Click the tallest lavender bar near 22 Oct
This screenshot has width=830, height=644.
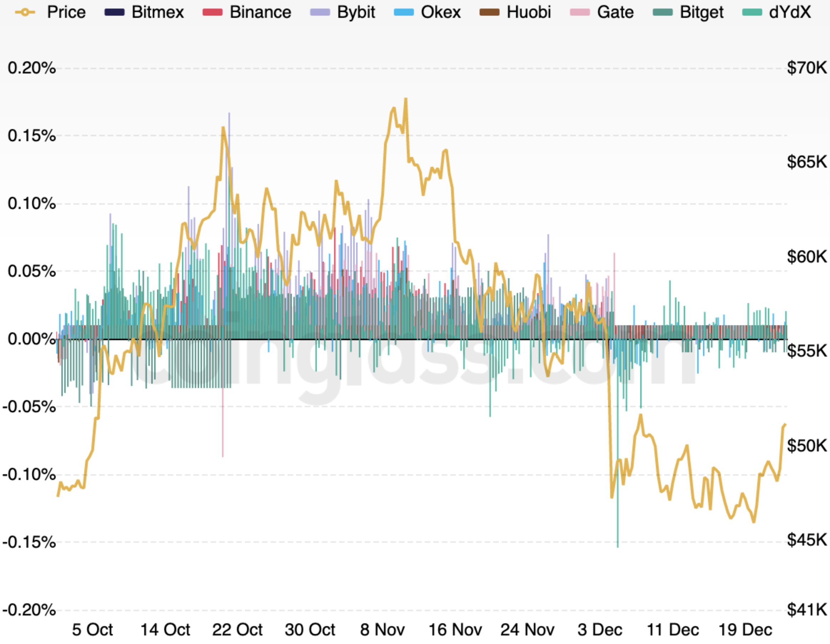click(229, 226)
